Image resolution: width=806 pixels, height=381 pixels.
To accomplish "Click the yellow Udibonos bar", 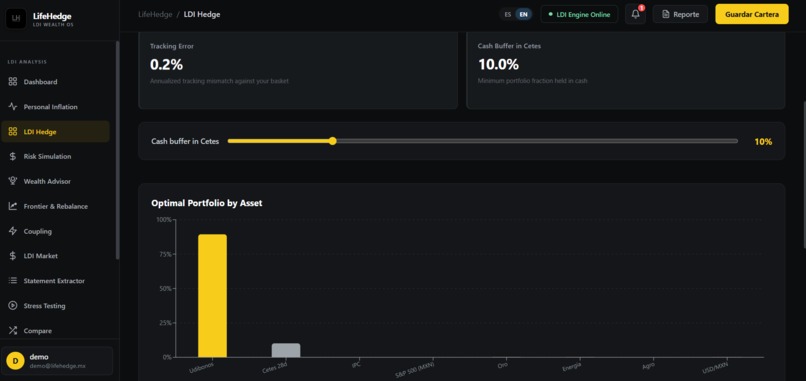I will point(212,296).
